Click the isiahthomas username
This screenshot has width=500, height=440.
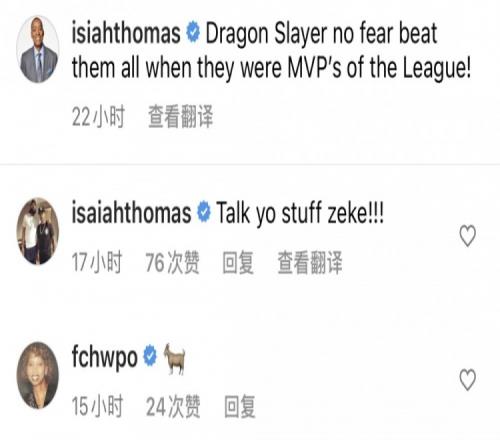(126, 33)
